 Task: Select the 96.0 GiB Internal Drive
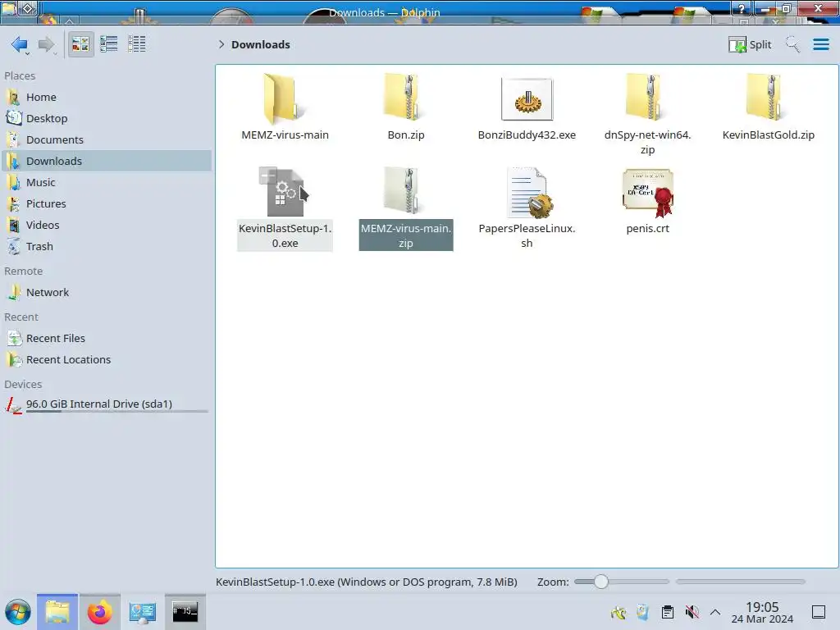pos(107,405)
